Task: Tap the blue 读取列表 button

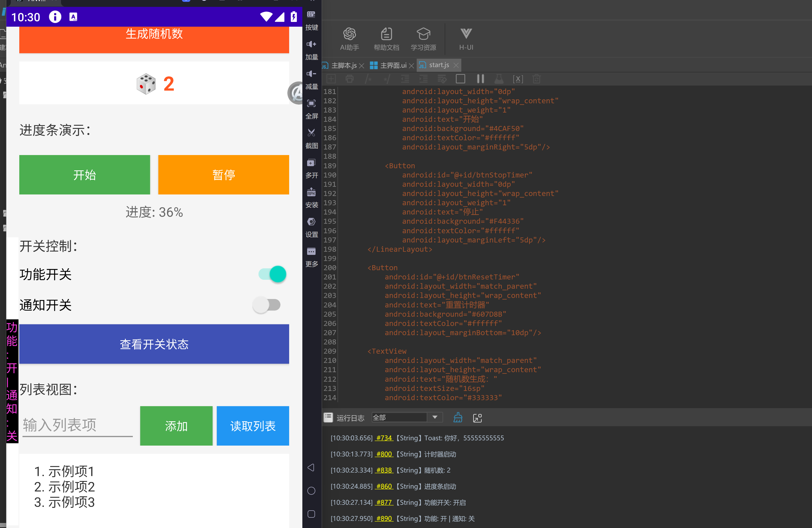Action: (x=253, y=426)
